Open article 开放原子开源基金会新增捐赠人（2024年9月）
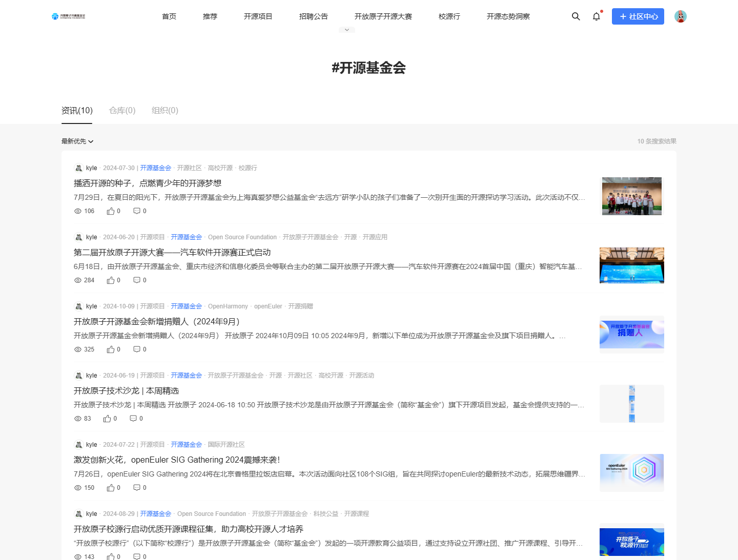 (x=157, y=322)
